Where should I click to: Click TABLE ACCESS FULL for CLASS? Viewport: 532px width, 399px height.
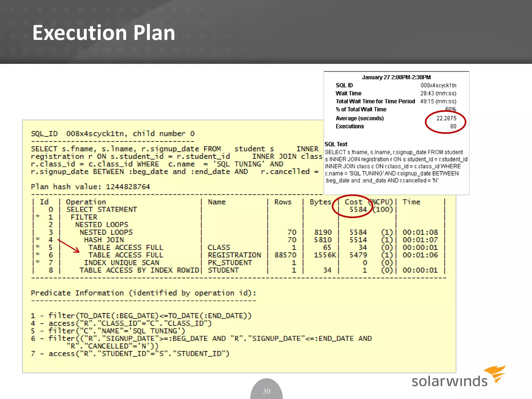click(x=126, y=248)
